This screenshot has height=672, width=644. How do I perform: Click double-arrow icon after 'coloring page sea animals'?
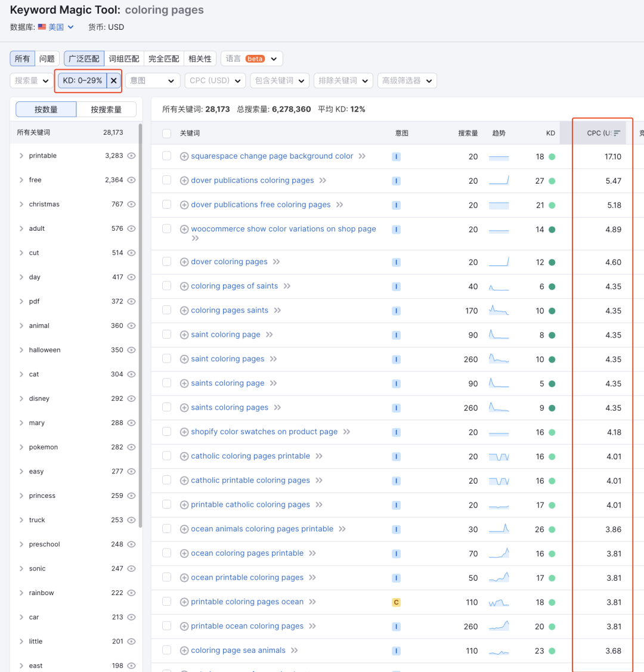tap(295, 651)
